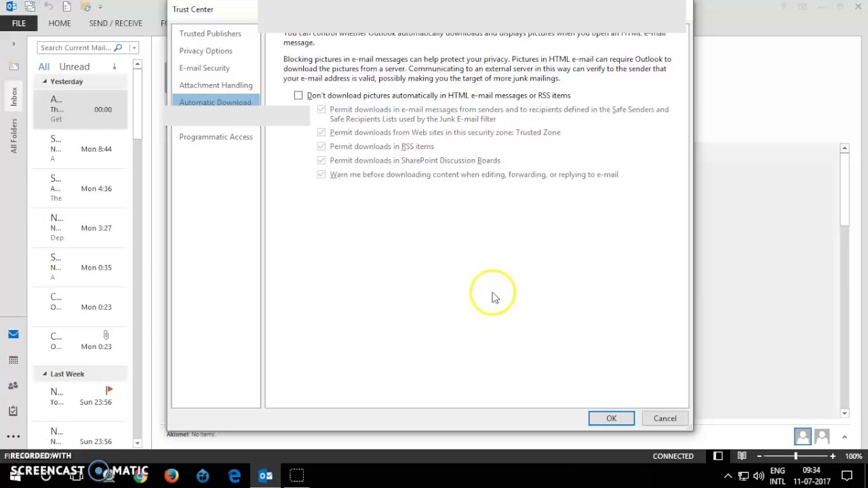Open the People navigation icon

click(x=13, y=386)
